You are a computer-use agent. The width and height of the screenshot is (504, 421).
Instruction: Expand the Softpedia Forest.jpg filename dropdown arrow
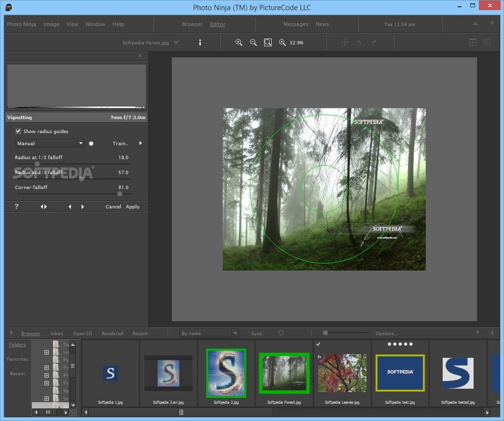pos(176,42)
